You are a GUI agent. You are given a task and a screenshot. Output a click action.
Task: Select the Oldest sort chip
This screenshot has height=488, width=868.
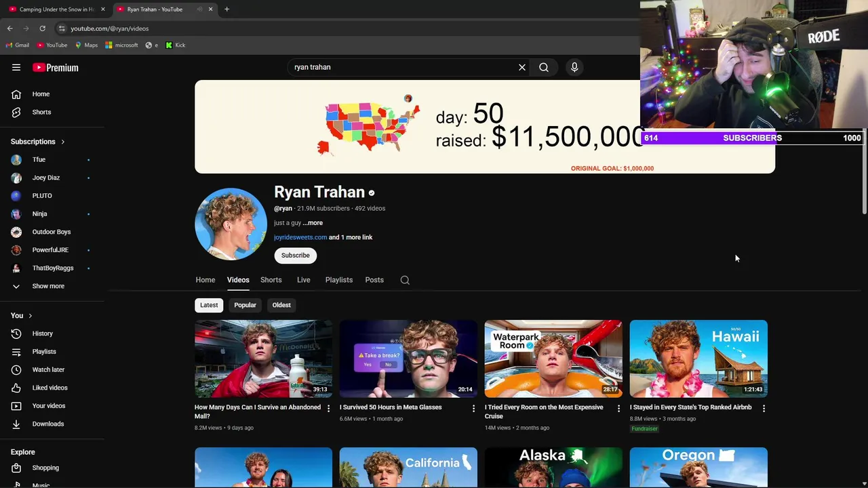[x=281, y=305]
